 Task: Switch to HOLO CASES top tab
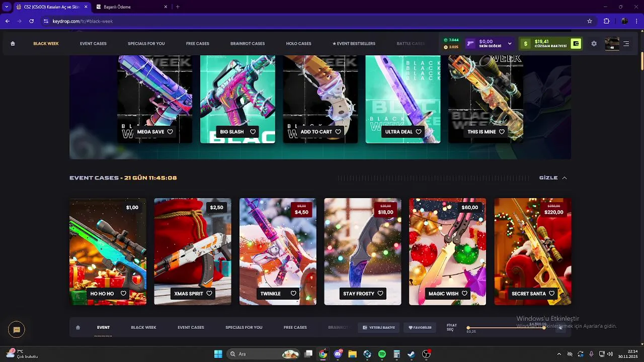(x=298, y=44)
